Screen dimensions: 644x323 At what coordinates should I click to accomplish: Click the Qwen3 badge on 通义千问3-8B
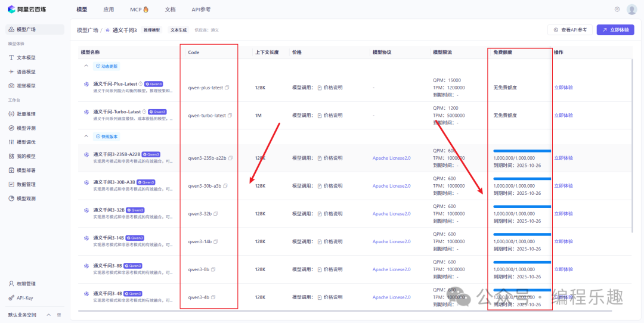133,266
